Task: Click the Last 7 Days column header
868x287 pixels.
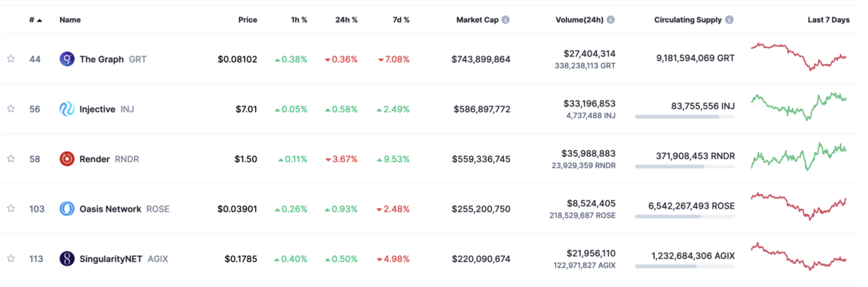Action: (x=828, y=20)
